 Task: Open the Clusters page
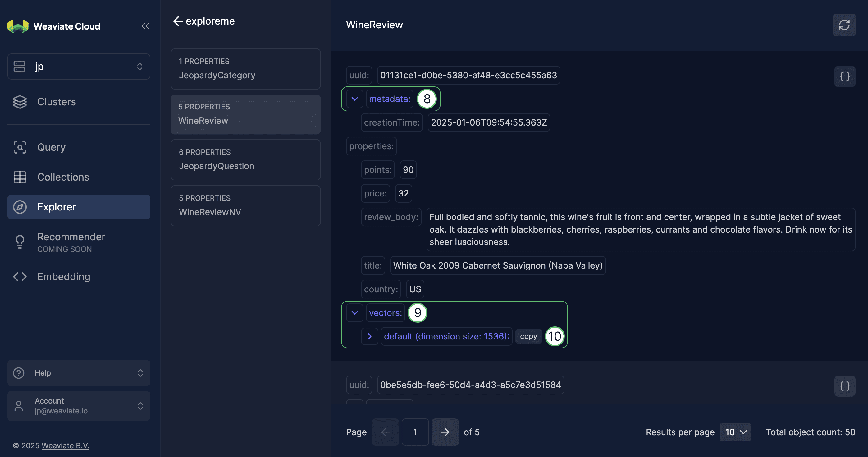click(x=79, y=102)
